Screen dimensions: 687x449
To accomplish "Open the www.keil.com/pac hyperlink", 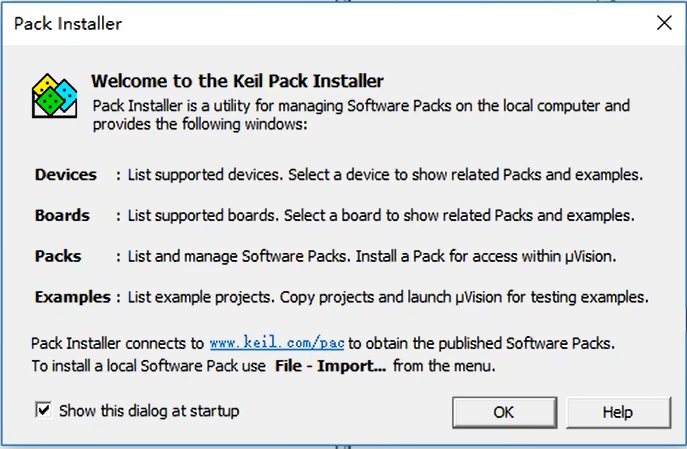I will pos(277,343).
